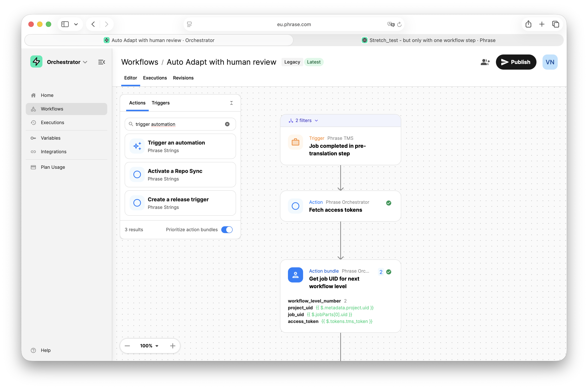Switch to the Revisions tab
The width and height of the screenshot is (588, 389).
pos(183,78)
